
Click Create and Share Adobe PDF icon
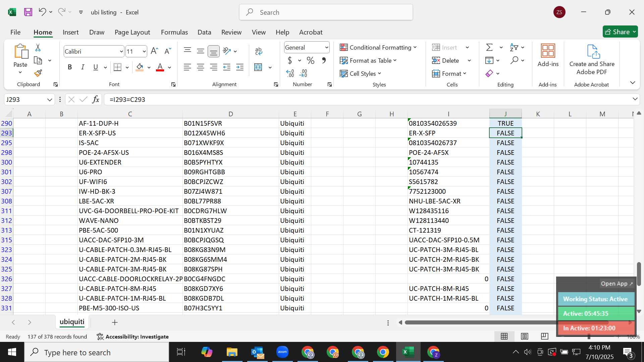(593, 51)
